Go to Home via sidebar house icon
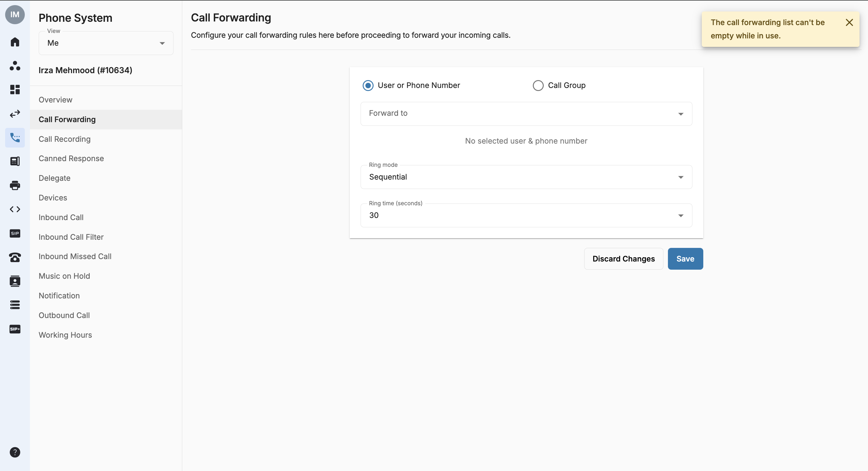The image size is (868, 471). point(15,42)
